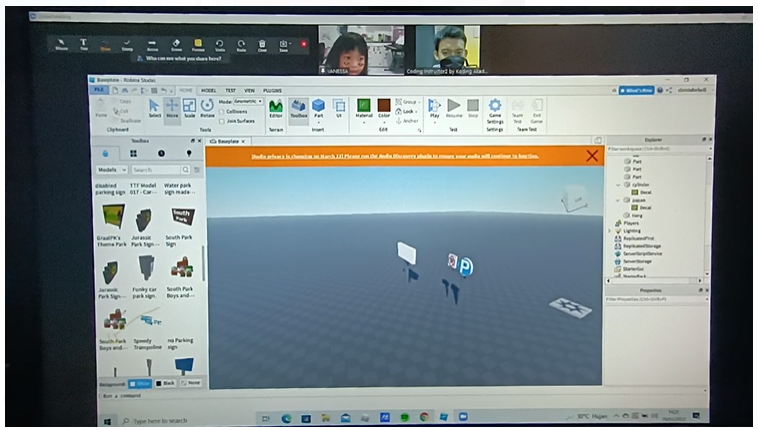
Task: Click the Anchor button in Edit
Action: tap(407, 121)
